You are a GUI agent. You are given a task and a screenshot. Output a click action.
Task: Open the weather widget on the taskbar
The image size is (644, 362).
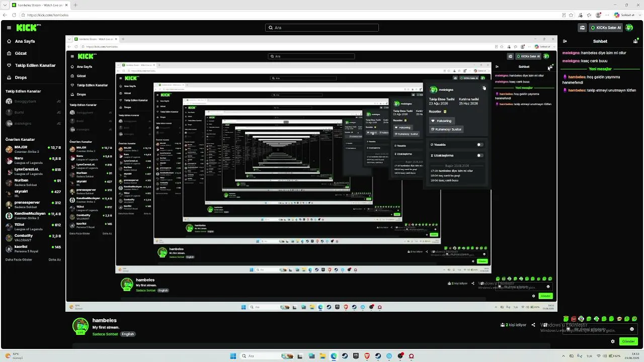(14, 356)
